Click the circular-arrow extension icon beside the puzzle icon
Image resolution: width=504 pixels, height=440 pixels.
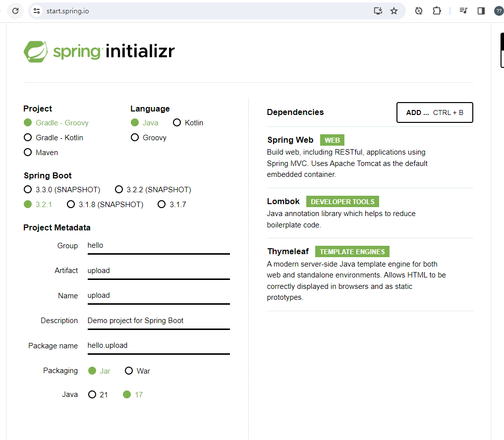tap(418, 11)
